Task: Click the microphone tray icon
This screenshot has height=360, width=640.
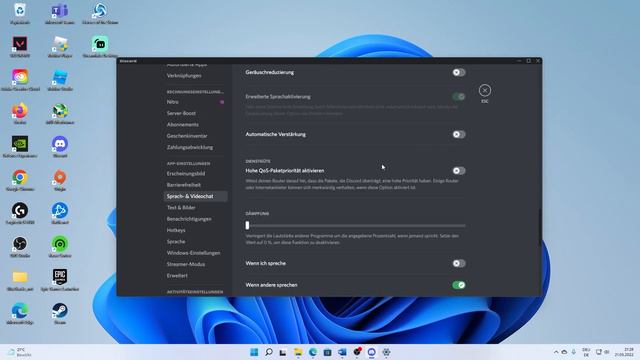Action: (x=573, y=352)
